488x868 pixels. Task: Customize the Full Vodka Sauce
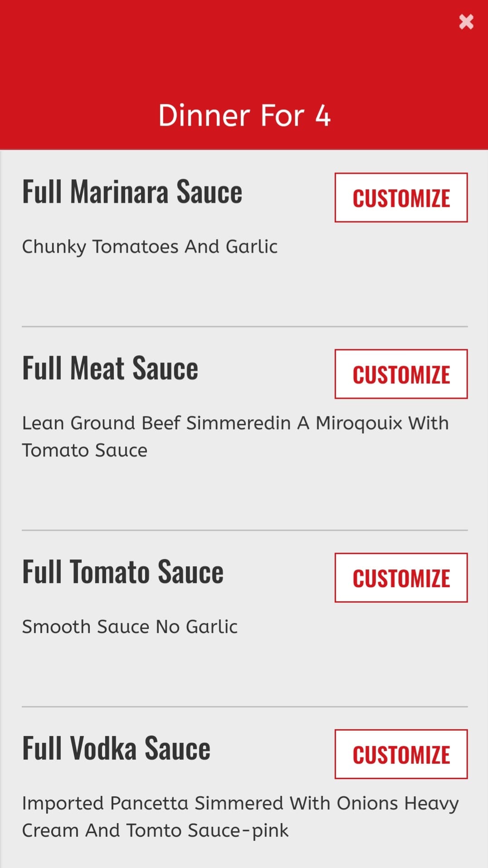pos(401,755)
